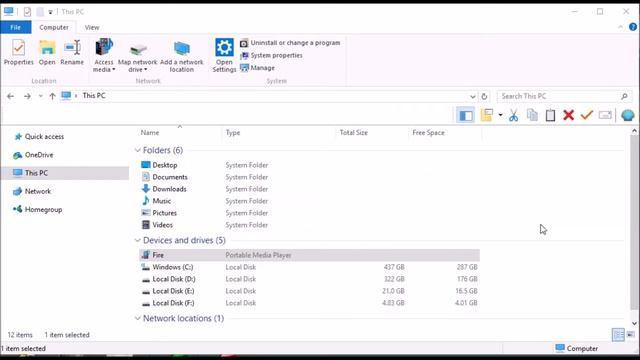Click the vertical scrollbar of file list
640x360 pixels.
pyautogui.click(x=634, y=222)
